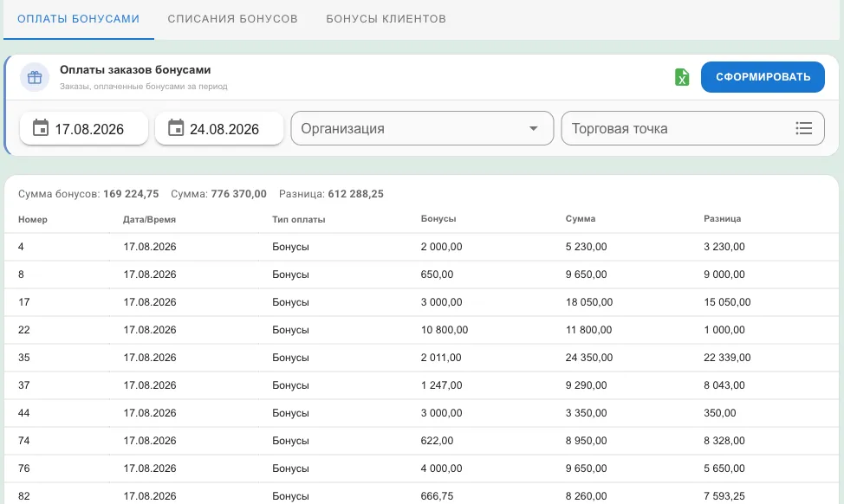Viewport: 844px width, 504px height.
Task: Sort by the Номер column header
Action: (33, 219)
